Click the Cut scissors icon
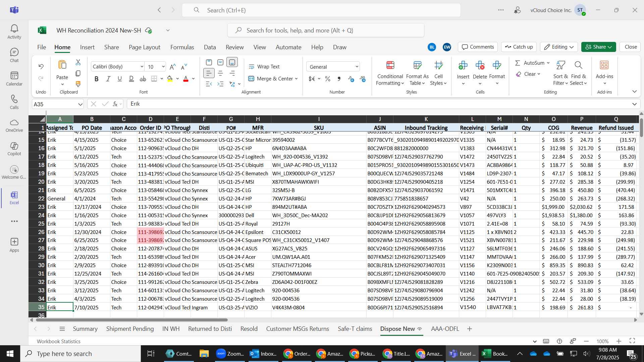The image size is (644, 362). tap(78, 62)
